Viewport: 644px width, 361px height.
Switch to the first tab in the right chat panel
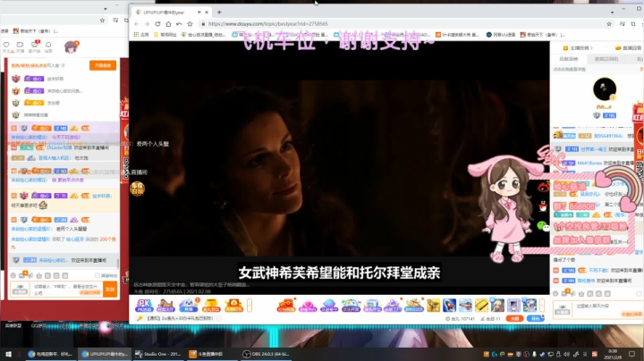569,59
